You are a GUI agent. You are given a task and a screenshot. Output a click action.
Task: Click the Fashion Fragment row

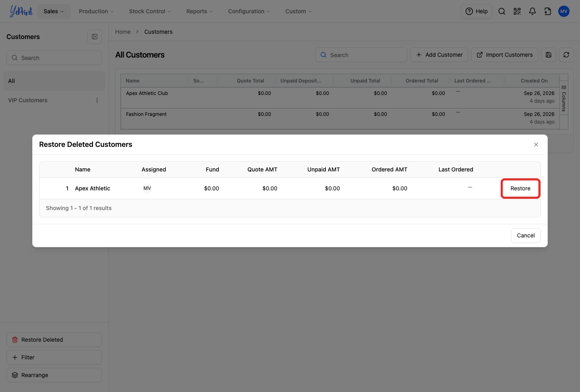click(340, 119)
